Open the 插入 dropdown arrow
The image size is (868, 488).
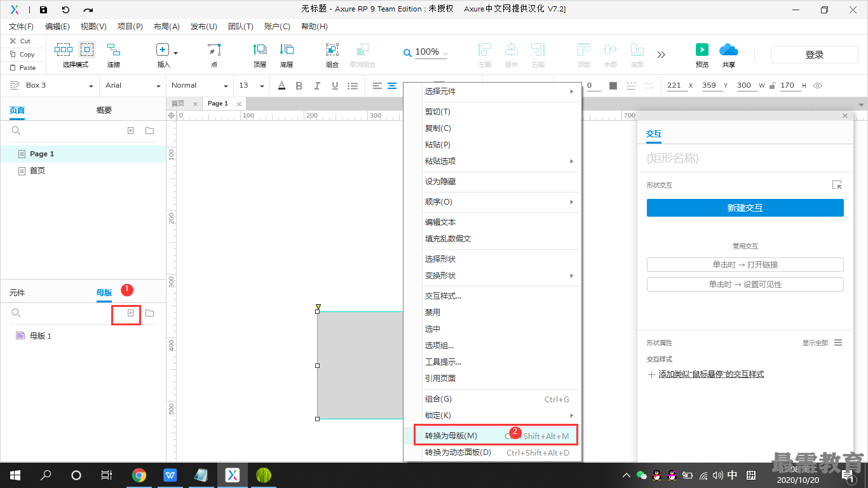click(176, 53)
